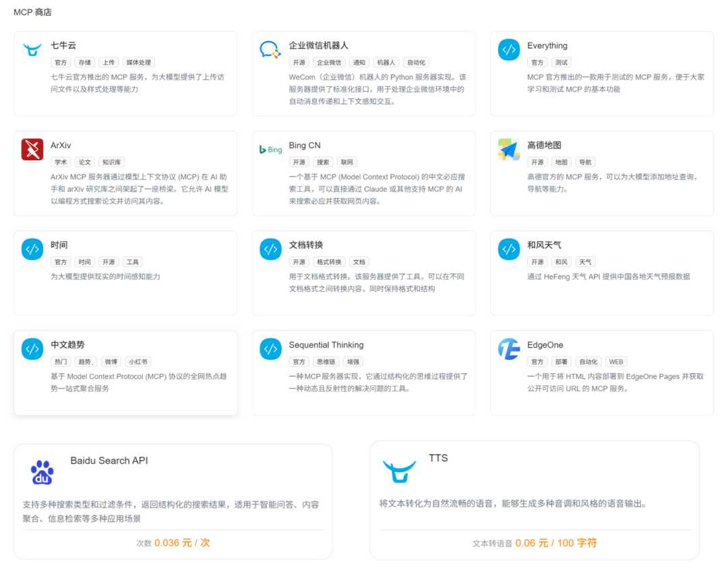Click the Sequential Thinking code icon

click(x=271, y=349)
